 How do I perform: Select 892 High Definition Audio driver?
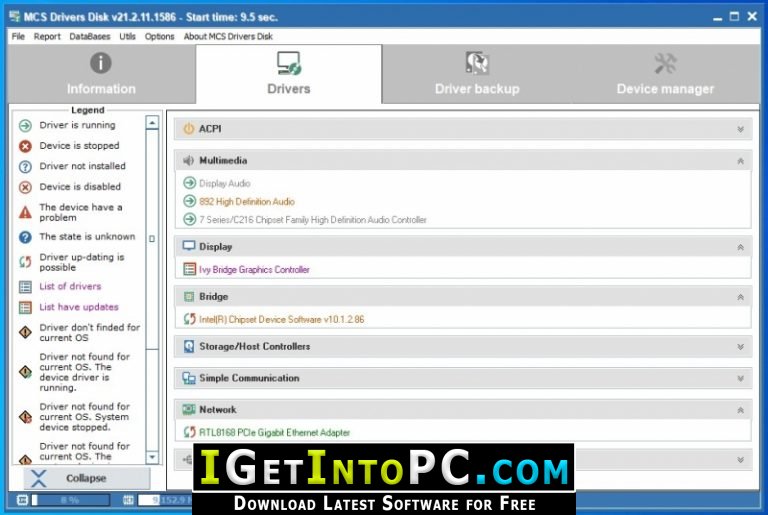pyautogui.click(x=247, y=202)
